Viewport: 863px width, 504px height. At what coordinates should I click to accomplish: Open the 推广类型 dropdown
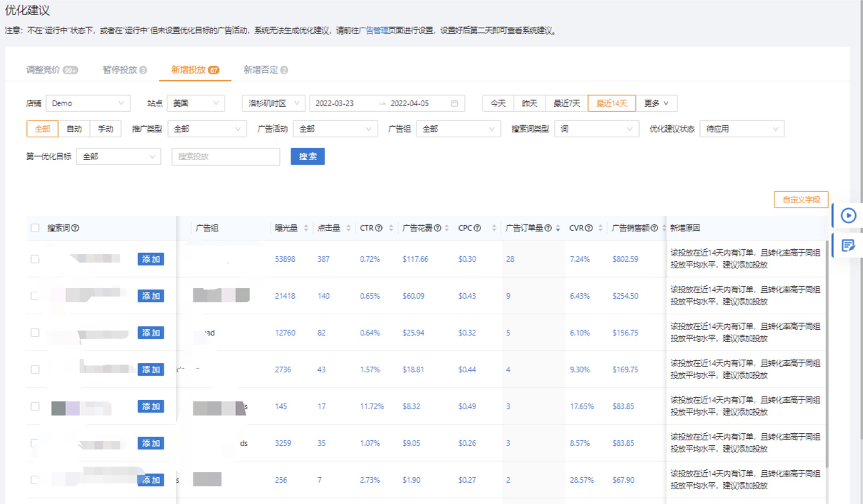tap(207, 128)
